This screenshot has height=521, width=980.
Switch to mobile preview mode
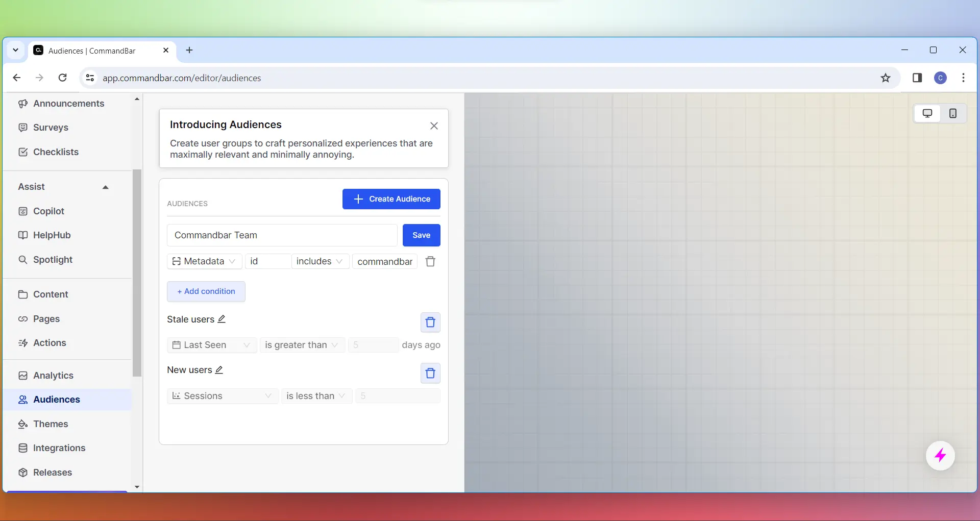coord(952,113)
